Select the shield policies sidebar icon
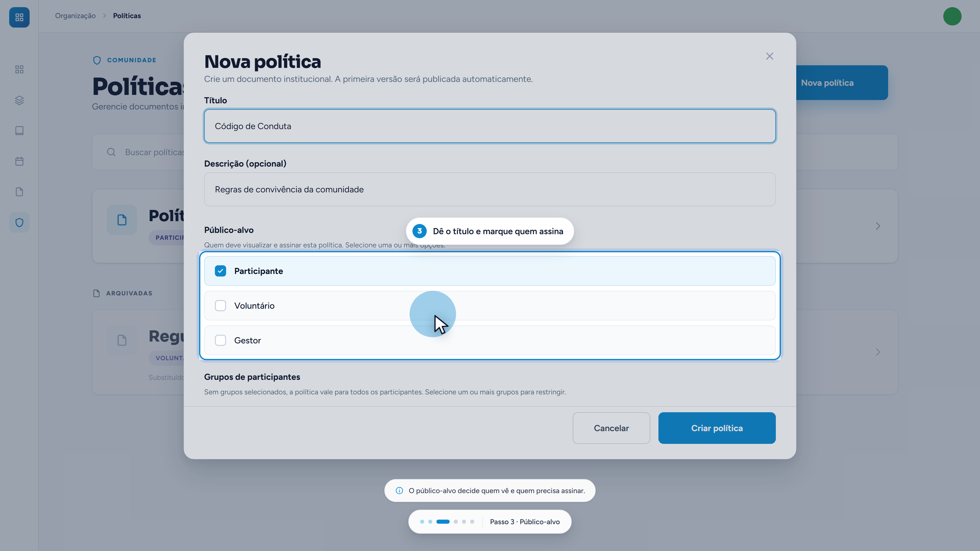 pyautogui.click(x=19, y=222)
